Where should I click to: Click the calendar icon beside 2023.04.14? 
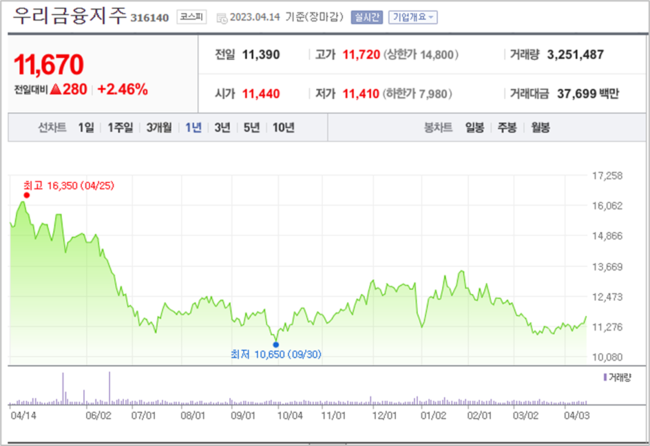tap(222, 18)
